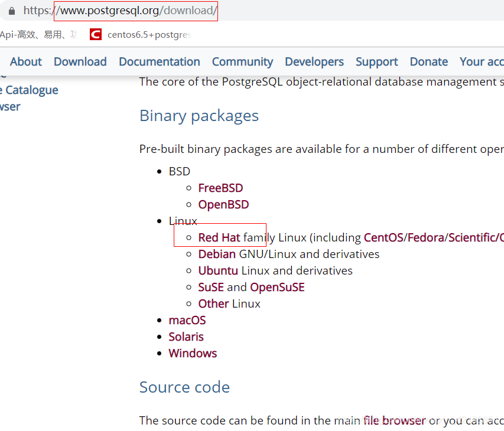Screen dimensions: 504x431
Task: Open the Api-高效、易用 bookmark
Action: tap(38, 34)
